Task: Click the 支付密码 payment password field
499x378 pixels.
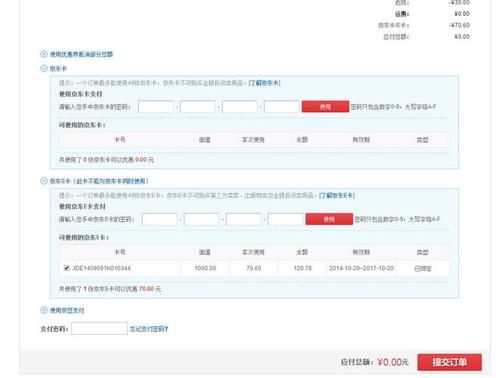Action: click(99, 329)
